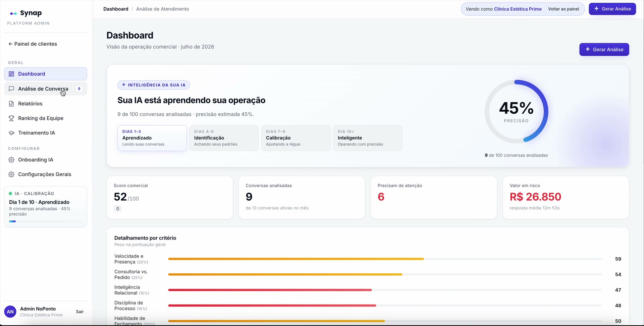Select the Dias 4–6 Identificação stage card

[x=224, y=138]
